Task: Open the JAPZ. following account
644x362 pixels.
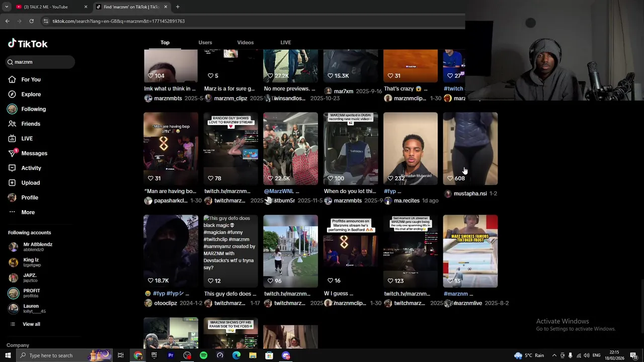Action: pyautogui.click(x=23, y=278)
